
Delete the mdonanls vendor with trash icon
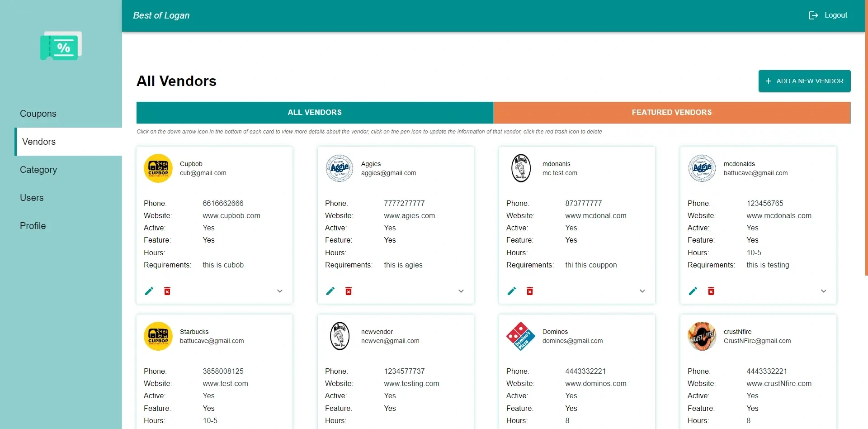[x=530, y=291]
